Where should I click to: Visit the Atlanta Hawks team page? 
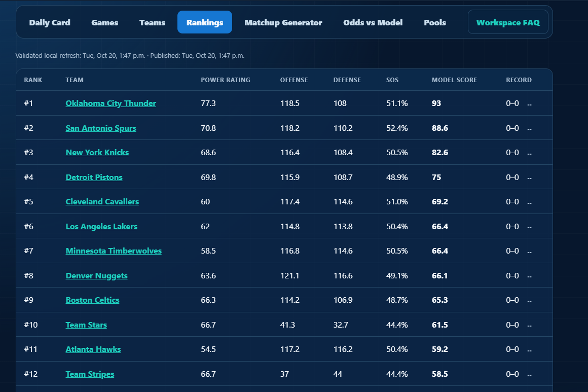[x=93, y=349]
